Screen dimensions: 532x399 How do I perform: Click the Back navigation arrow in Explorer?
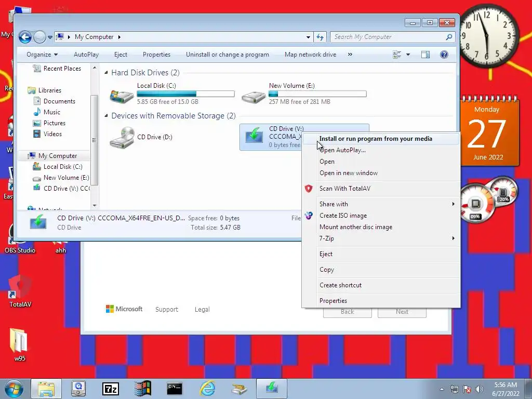pyautogui.click(x=25, y=37)
